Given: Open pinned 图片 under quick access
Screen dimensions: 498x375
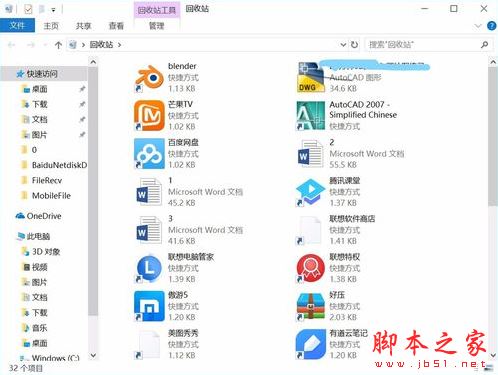Looking at the screenshot, I should (39, 135).
